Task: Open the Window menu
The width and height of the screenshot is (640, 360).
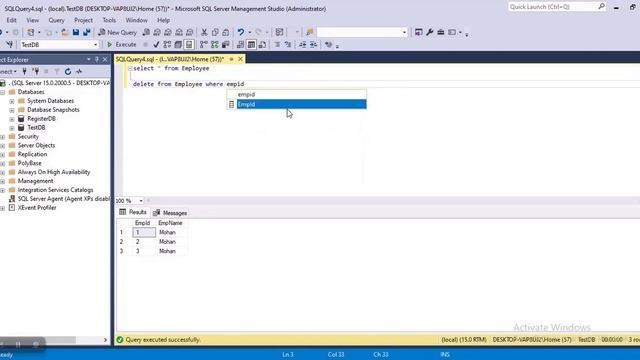Action: (x=136, y=20)
